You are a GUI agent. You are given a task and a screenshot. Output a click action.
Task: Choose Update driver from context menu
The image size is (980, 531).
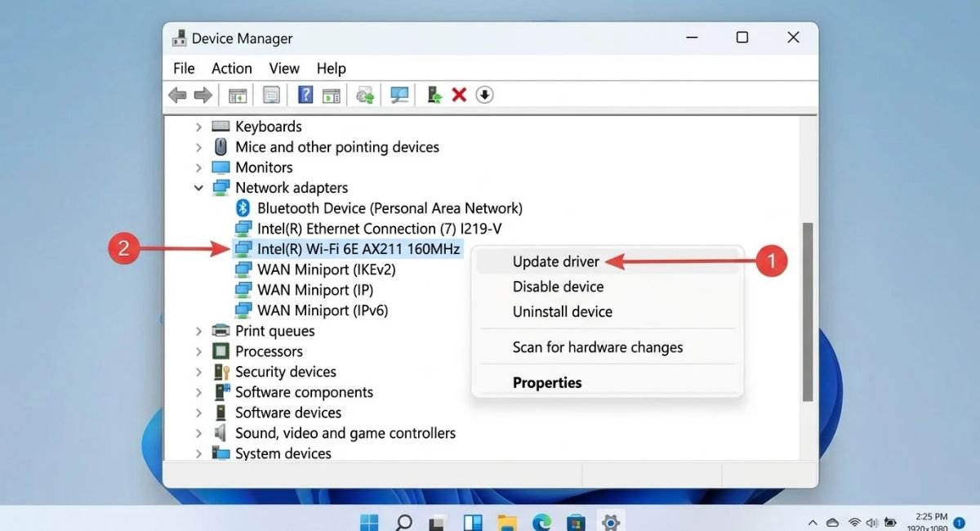tap(608, 261)
